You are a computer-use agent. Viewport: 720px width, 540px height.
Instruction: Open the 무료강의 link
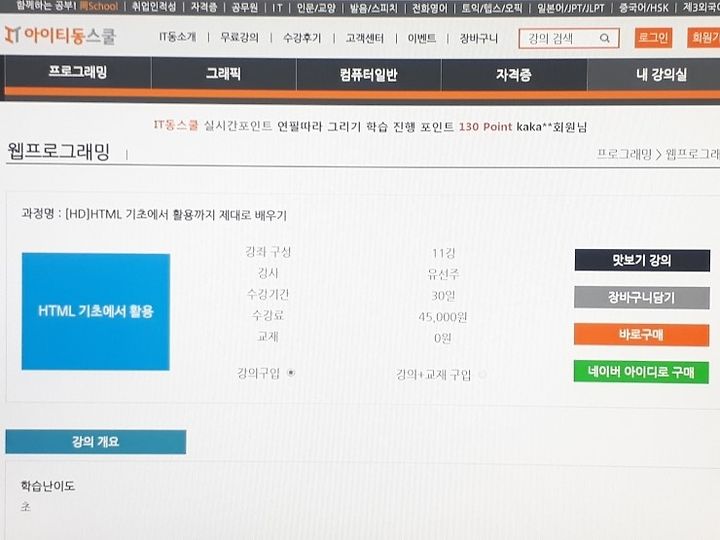(x=239, y=38)
